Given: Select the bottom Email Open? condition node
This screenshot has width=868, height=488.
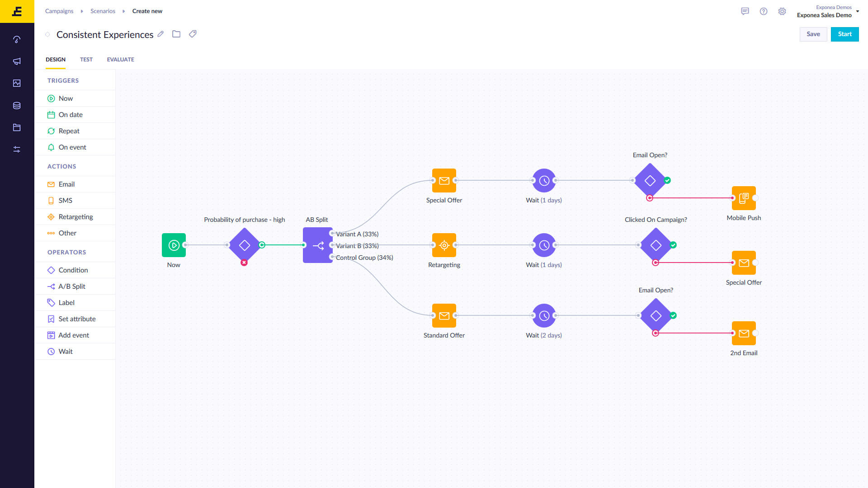Looking at the screenshot, I should [656, 315].
